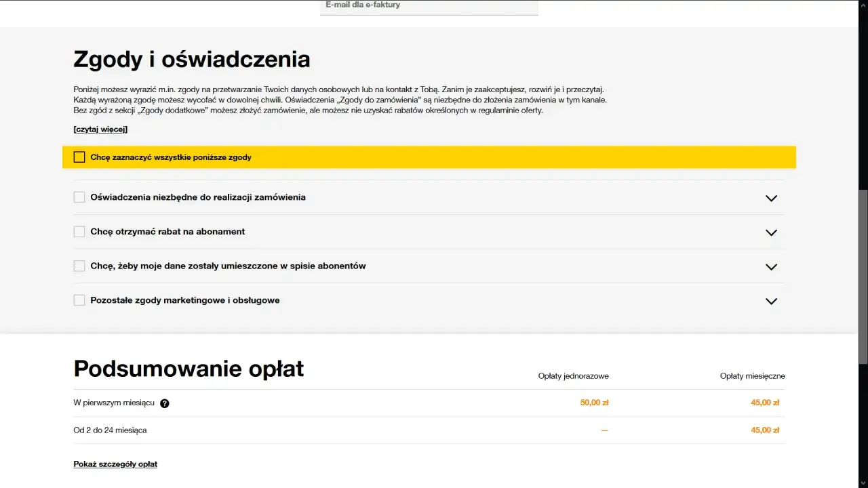Check 'Pozostałe zgody marketingowe i obsługowe' box

[x=79, y=300]
